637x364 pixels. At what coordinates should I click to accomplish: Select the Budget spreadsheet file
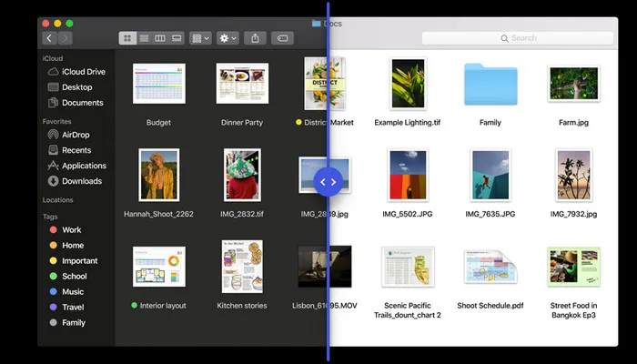159,84
